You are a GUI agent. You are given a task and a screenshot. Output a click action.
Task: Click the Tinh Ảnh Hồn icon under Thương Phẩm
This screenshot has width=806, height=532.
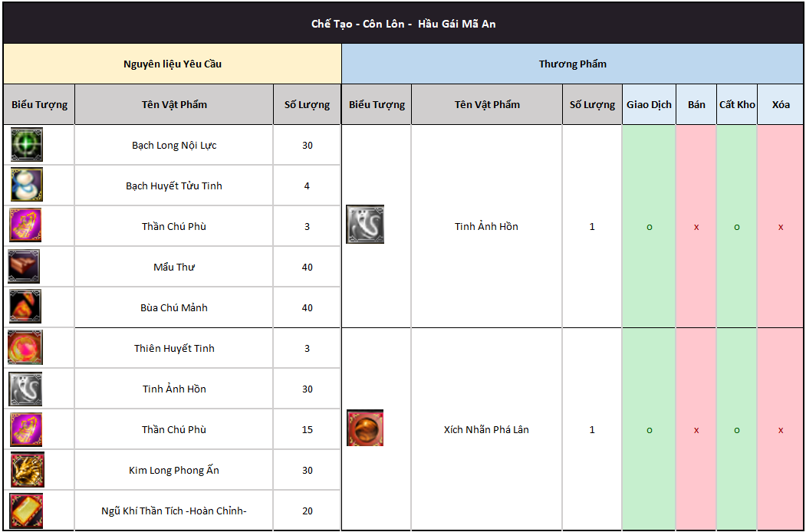(365, 225)
